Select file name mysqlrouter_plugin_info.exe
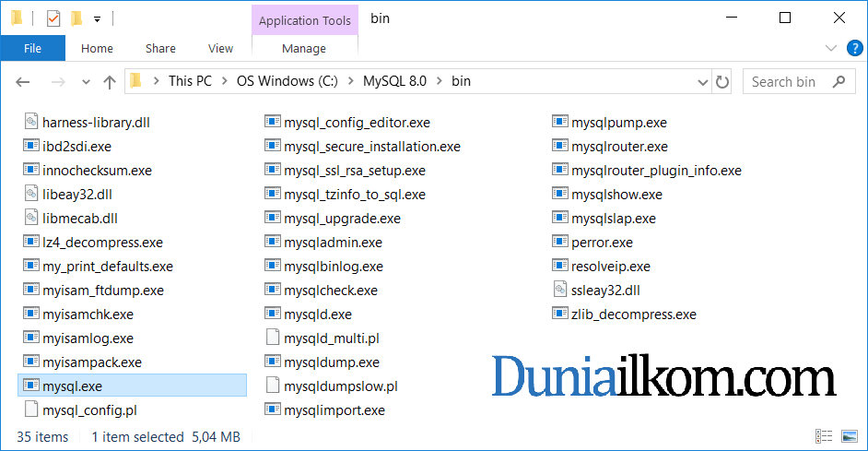The height and width of the screenshot is (451, 868). 657,171
